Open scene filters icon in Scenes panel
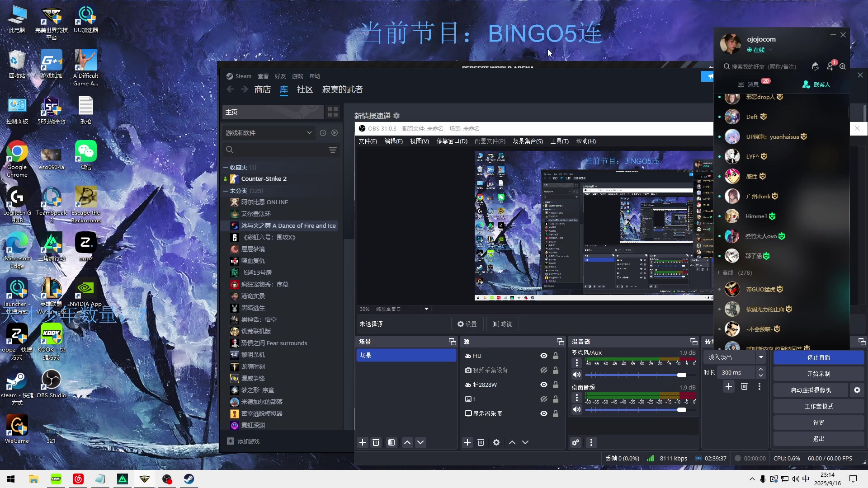This screenshot has height=488, width=868. (392, 442)
